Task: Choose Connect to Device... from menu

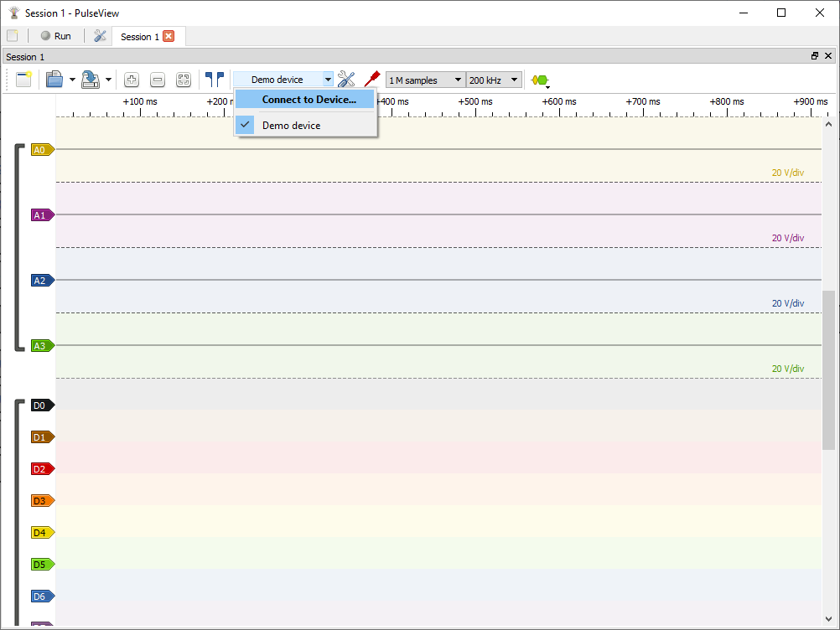Action: [x=308, y=100]
